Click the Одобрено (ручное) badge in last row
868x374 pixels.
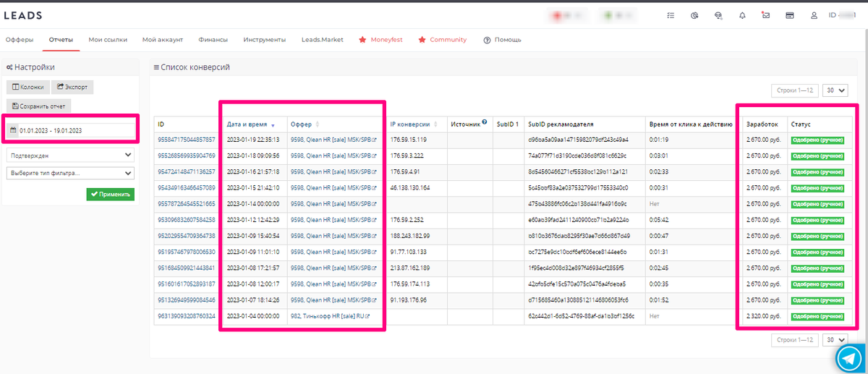click(x=817, y=316)
